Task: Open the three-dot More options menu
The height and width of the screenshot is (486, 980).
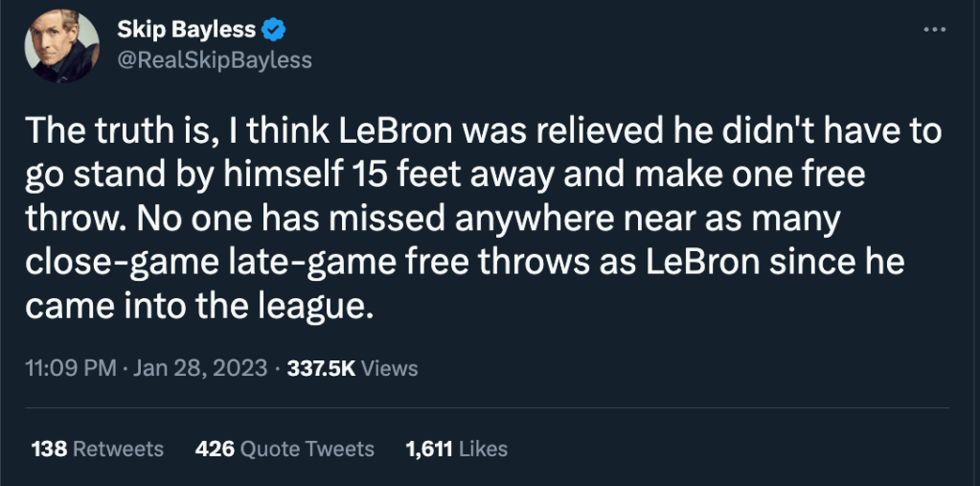Action: tap(933, 30)
